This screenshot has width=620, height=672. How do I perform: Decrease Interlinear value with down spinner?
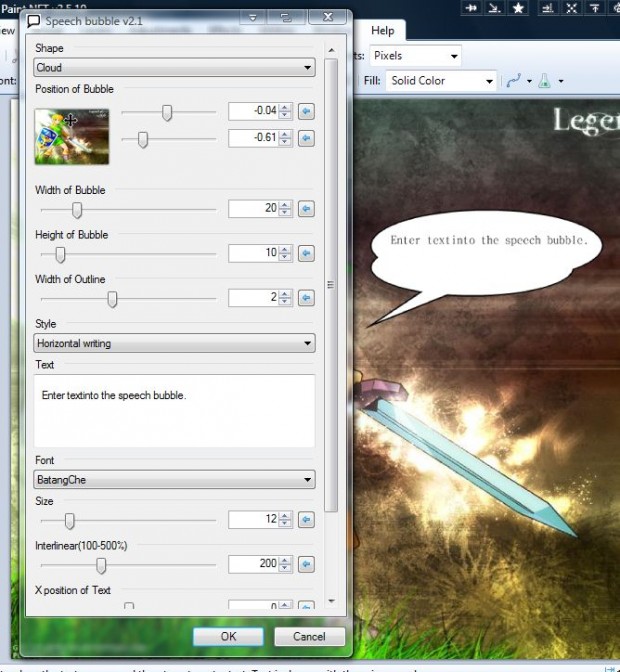point(285,569)
